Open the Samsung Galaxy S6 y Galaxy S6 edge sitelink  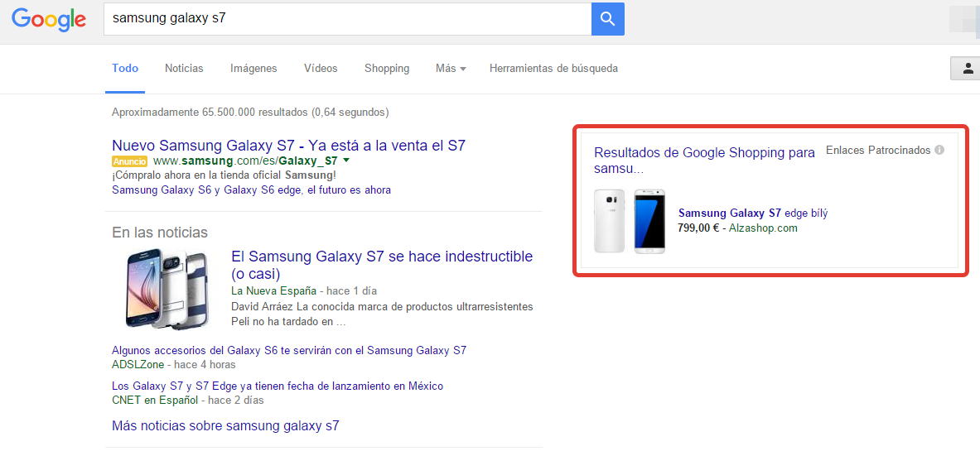(251, 190)
